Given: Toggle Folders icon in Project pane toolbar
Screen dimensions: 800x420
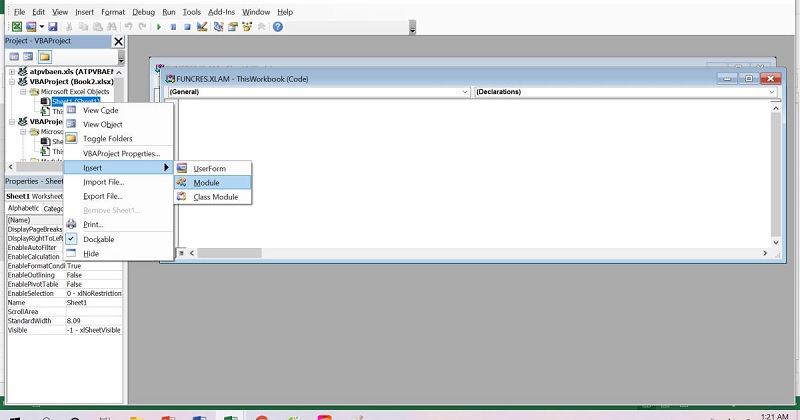Looking at the screenshot, I should 45,57.
